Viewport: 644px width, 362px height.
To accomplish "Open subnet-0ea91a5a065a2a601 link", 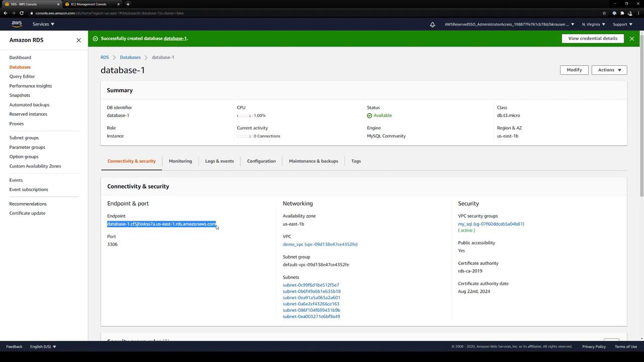I will pyautogui.click(x=311, y=298).
